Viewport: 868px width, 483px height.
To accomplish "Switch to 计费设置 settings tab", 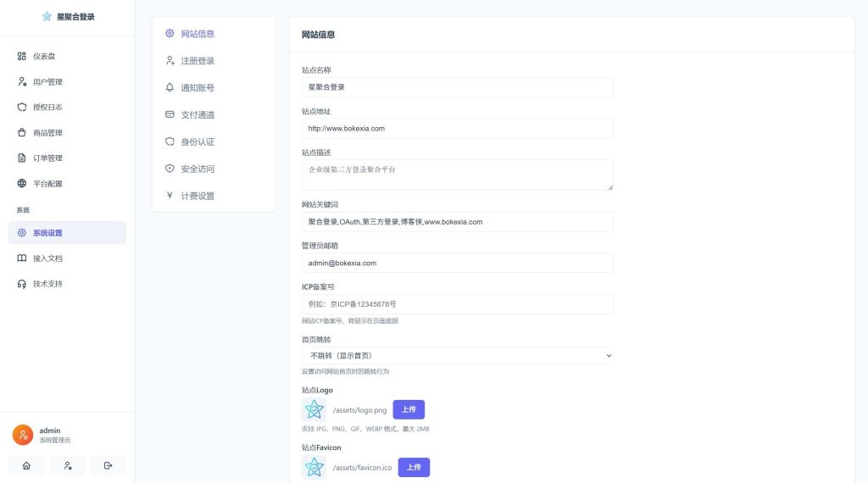I will (x=214, y=195).
